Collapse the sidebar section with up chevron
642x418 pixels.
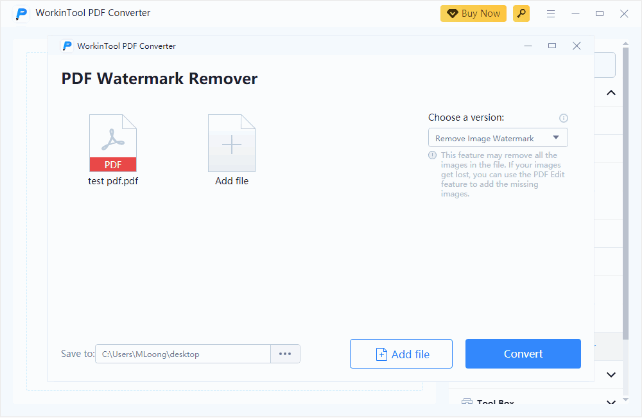click(611, 93)
